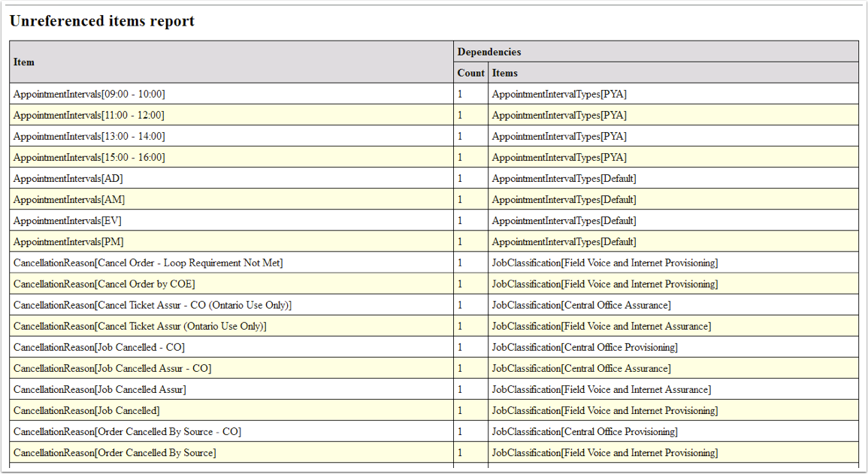
Task: Click the "Dependencies" column header
Action: [x=488, y=52]
